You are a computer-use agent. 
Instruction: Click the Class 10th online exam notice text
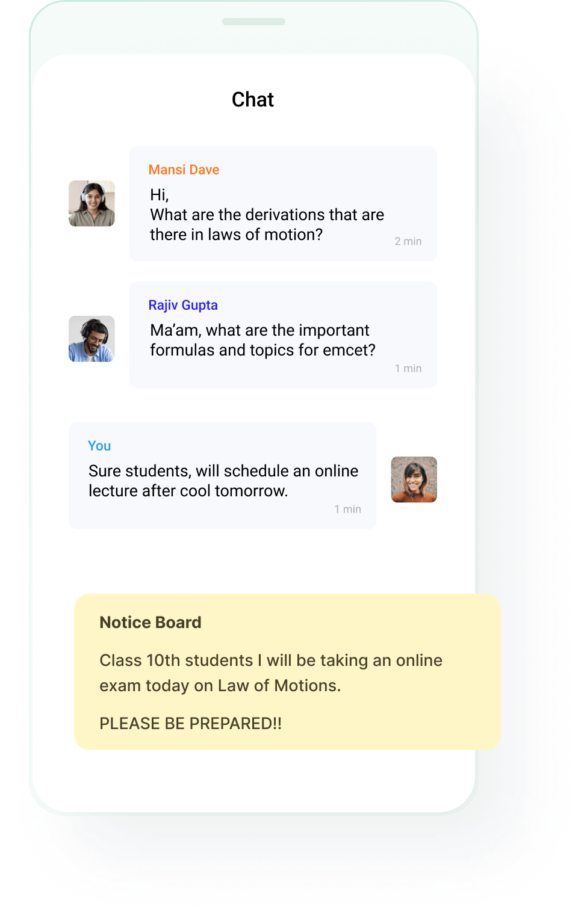[x=271, y=673]
